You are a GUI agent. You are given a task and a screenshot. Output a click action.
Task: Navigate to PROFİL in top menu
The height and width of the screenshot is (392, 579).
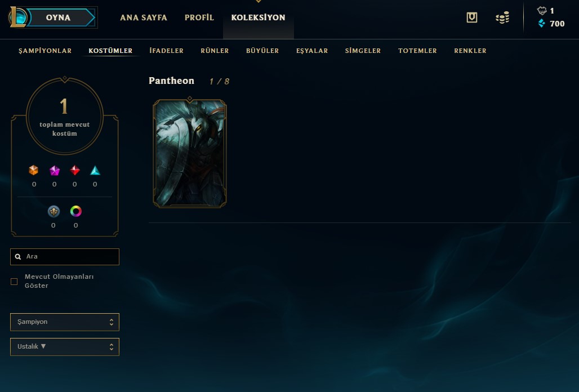(199, 17)
